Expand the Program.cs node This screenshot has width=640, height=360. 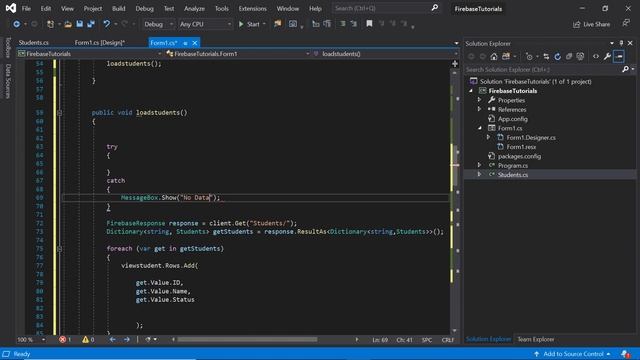(x=480, y=165)
